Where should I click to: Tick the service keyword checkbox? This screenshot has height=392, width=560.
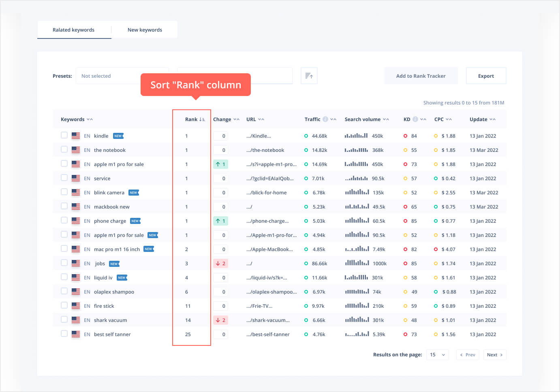pyautogui.click(x=64, y=178)
